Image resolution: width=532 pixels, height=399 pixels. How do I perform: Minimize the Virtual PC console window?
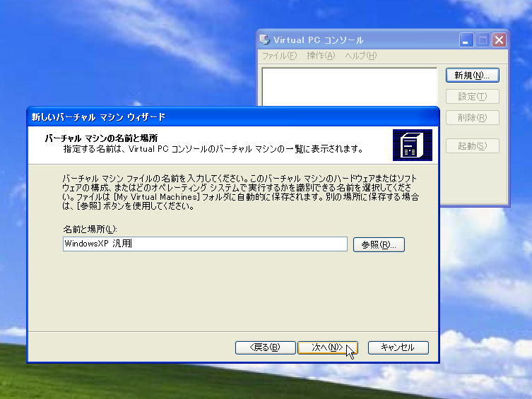[x=466, y=40]
